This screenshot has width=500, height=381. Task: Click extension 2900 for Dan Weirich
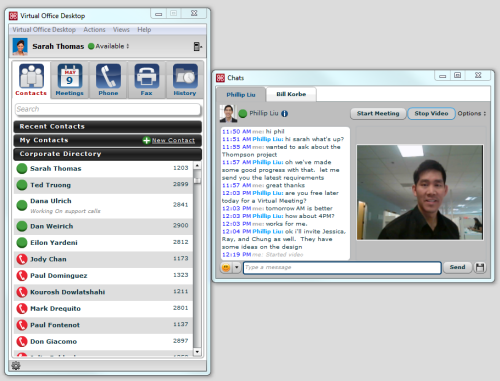(x=181, y=226)
